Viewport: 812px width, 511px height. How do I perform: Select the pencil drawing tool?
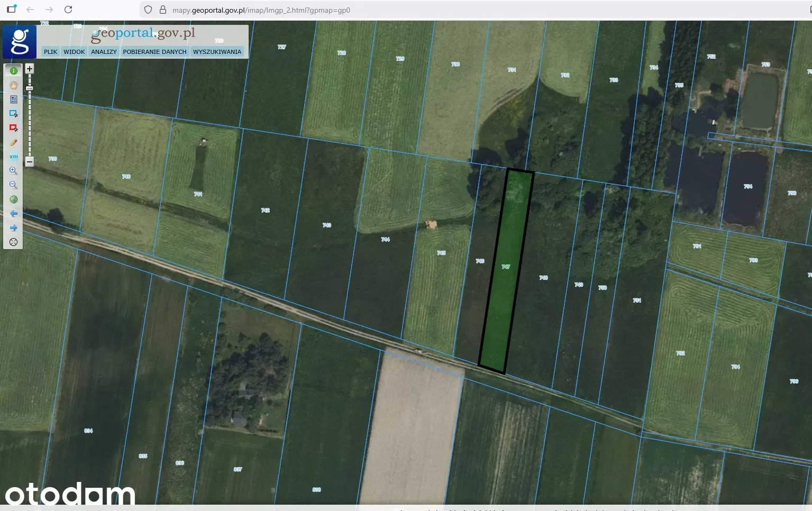(14, 142)
